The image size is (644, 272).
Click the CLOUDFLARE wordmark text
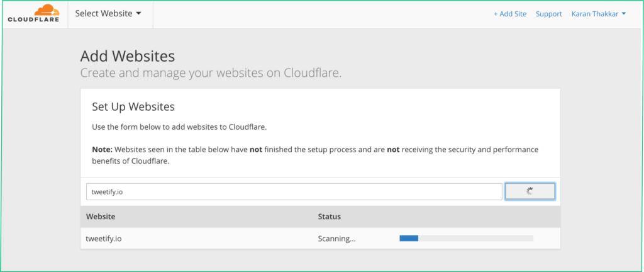[x=34, y=20]
